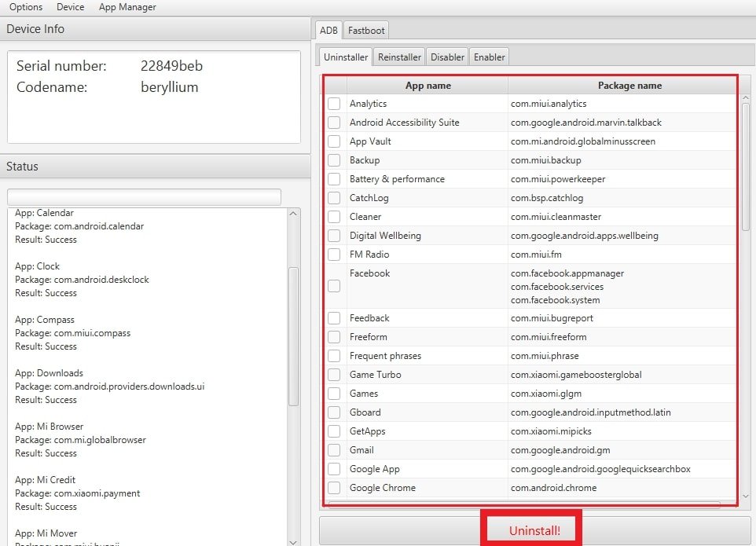Click the status log scroll-down arrow
Viewport: 756px width, 546px height.
(x=293, y=541)
